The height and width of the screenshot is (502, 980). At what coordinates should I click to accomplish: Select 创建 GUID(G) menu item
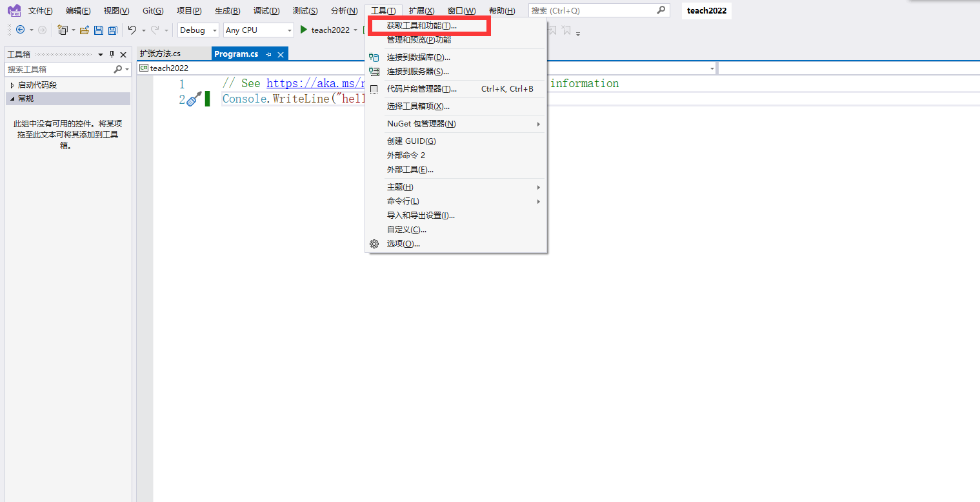(456, 141)
